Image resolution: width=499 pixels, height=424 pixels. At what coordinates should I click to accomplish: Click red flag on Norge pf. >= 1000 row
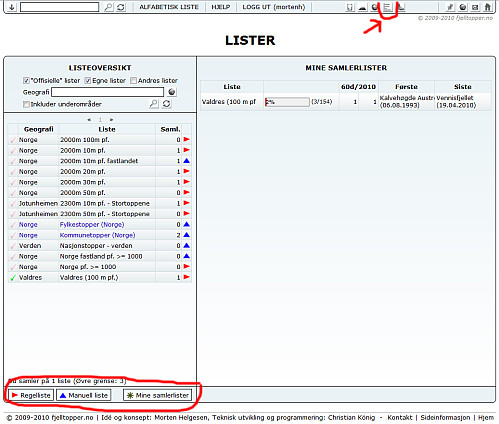187,267
